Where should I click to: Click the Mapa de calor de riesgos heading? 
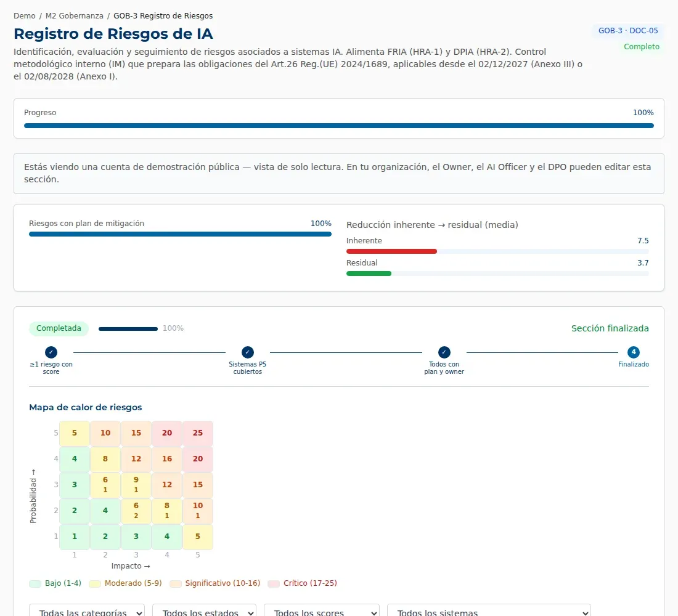coord(86,408)
